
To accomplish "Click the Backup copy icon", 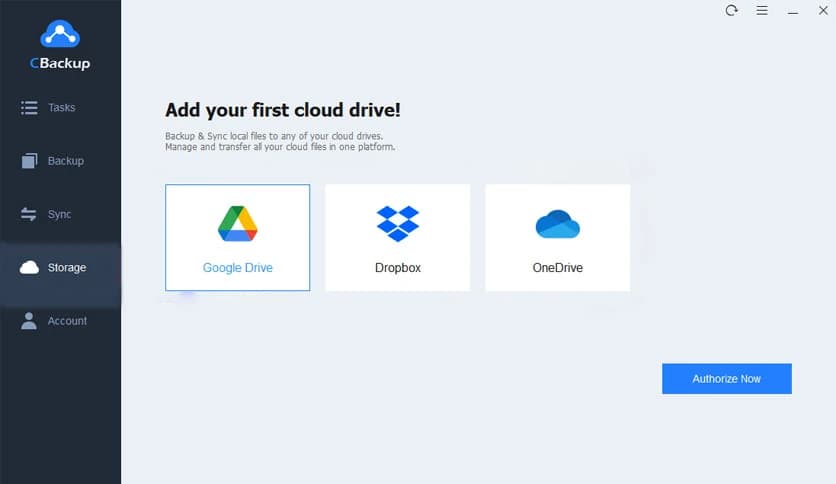I will 29,160.
